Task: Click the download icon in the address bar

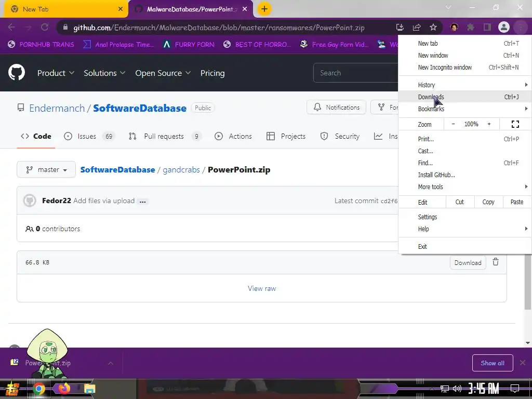Action: [x=400, y=28]
